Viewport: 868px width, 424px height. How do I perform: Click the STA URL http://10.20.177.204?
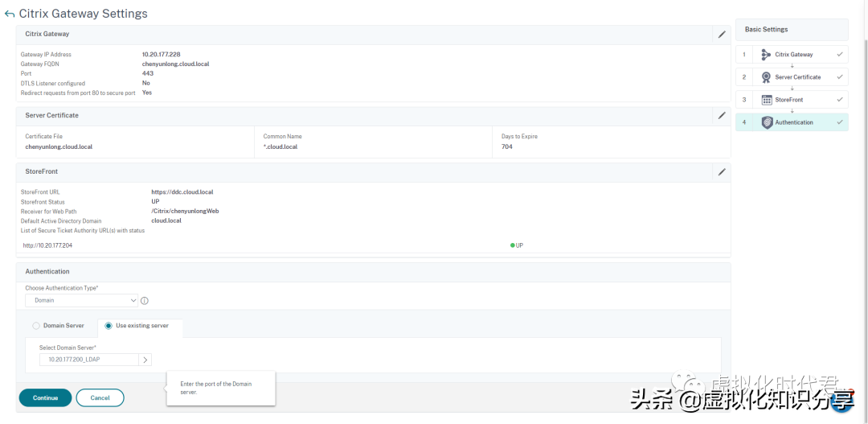click(x=47, y=245)
